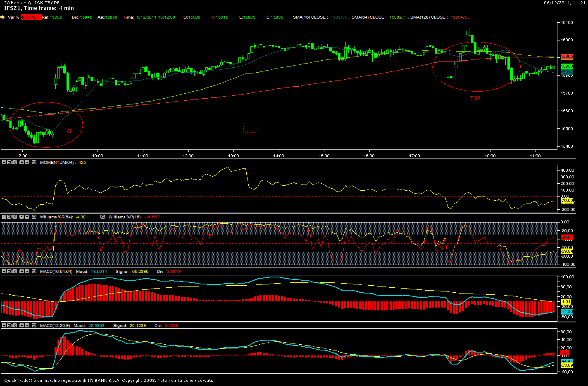Viewport: 588px width, 386px height.
Task: Click the yellow 69,84 Williams scale marker
Action: pyautogui.click(x=567, y=251)
